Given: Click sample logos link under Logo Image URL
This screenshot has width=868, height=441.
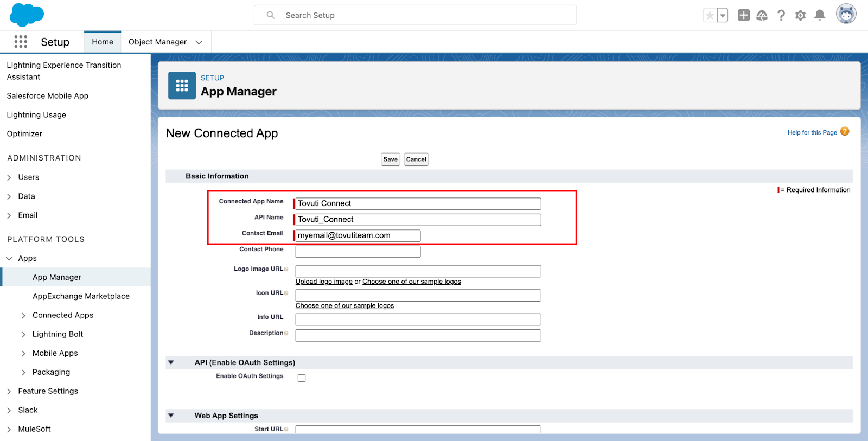Looking at the screenshot, I should [412, 282].
